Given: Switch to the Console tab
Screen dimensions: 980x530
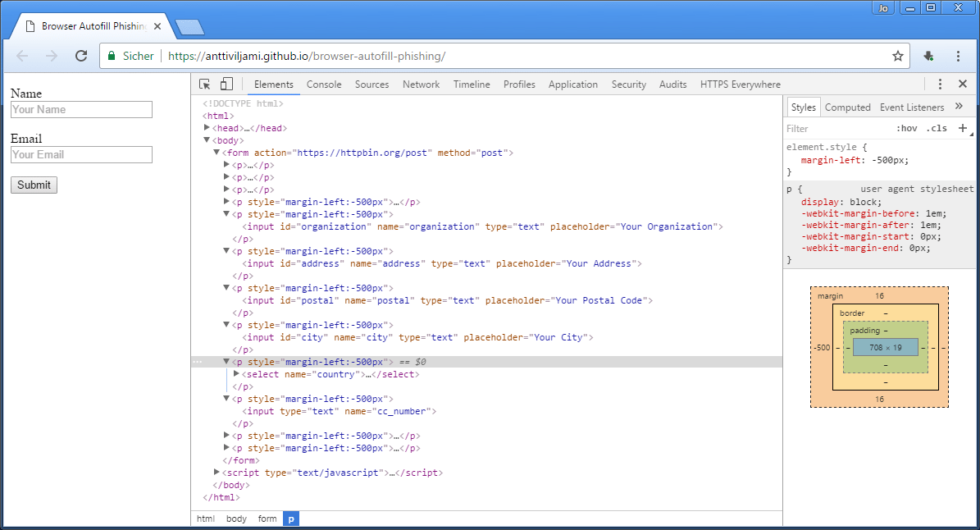Looking at the screenshot, I should click(x=324, y=85).
